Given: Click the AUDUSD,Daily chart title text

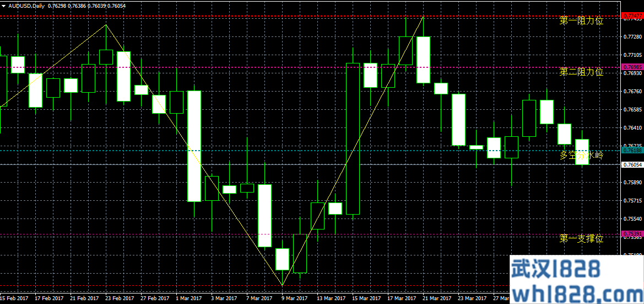Looking at the screenshot, I should tap(26, 6).
